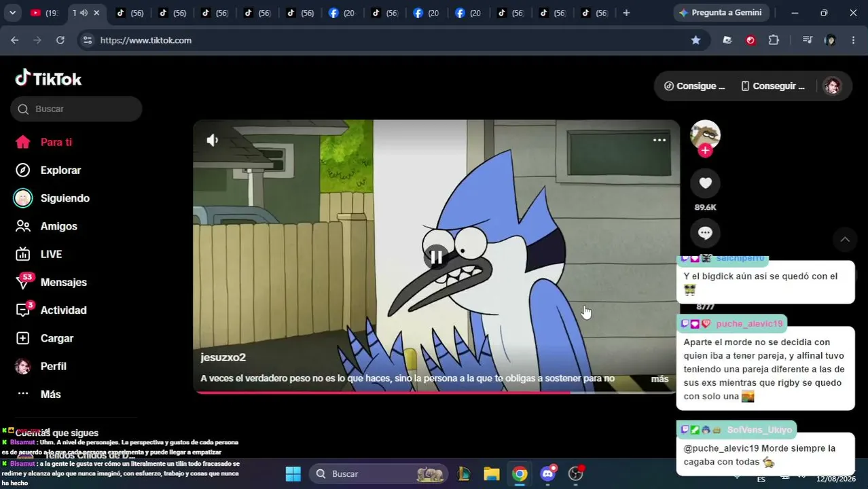Screen dimensions: 868x489
Task: Click the Cuentas que sigues heading
Action: 57,433
